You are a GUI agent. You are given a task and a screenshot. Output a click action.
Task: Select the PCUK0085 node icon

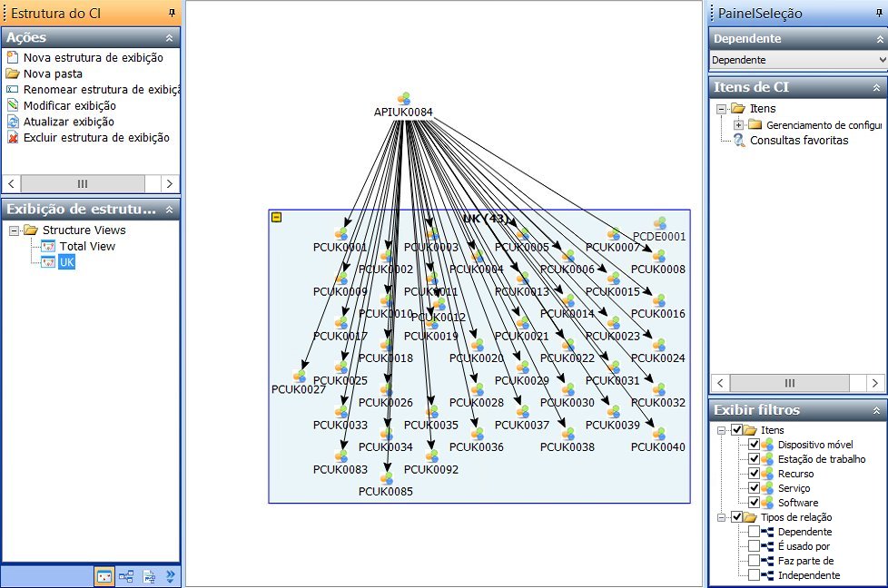(386, 478)
